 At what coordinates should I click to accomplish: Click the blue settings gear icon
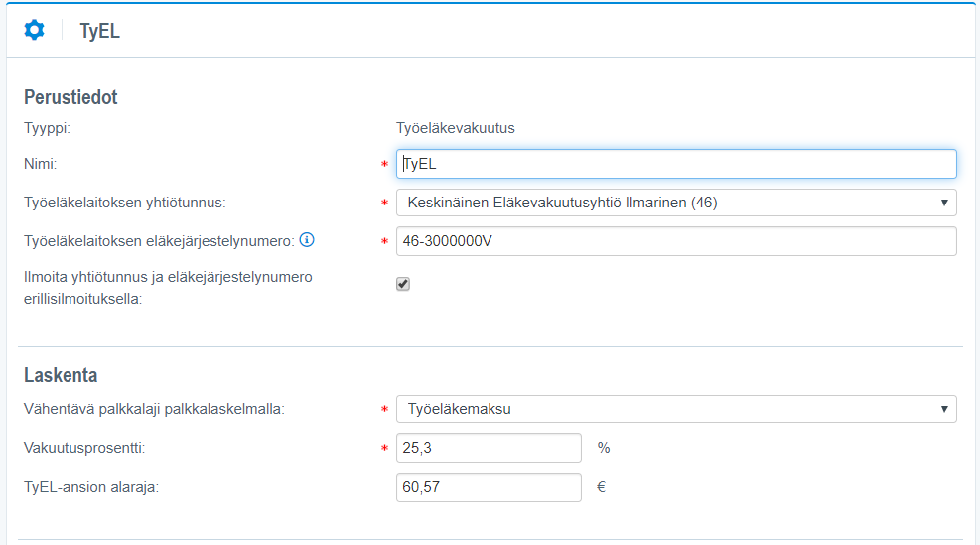pyautogui.click(x=34, y=30)
